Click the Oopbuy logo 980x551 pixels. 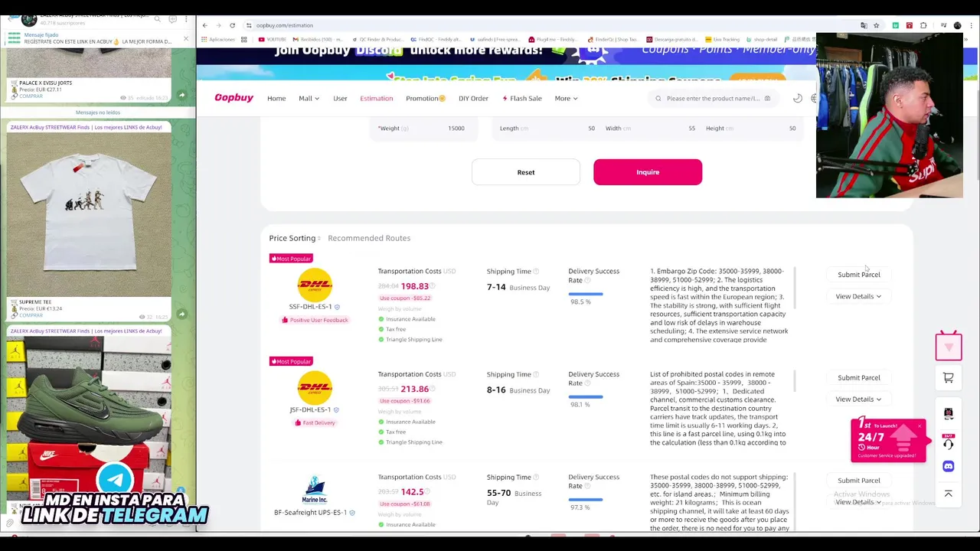click(234, 98)
